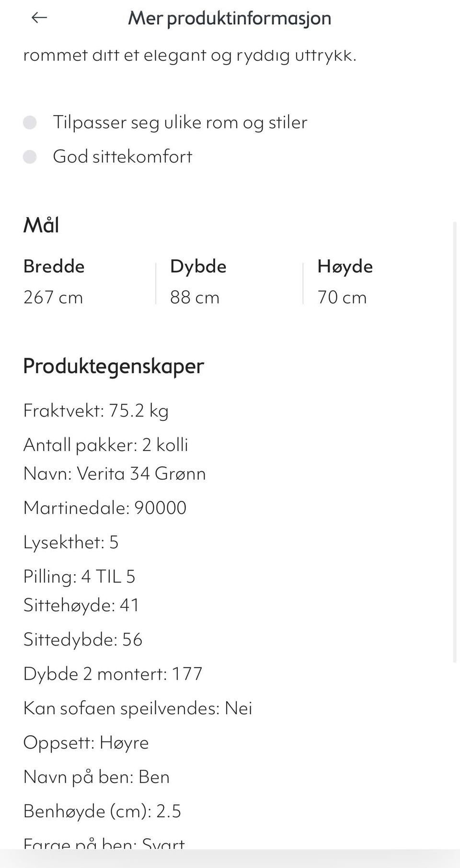The height and width of the screenshot is (868, 460).
Task: Open the Mer produktinformasjon header
Action: [230, 18]
